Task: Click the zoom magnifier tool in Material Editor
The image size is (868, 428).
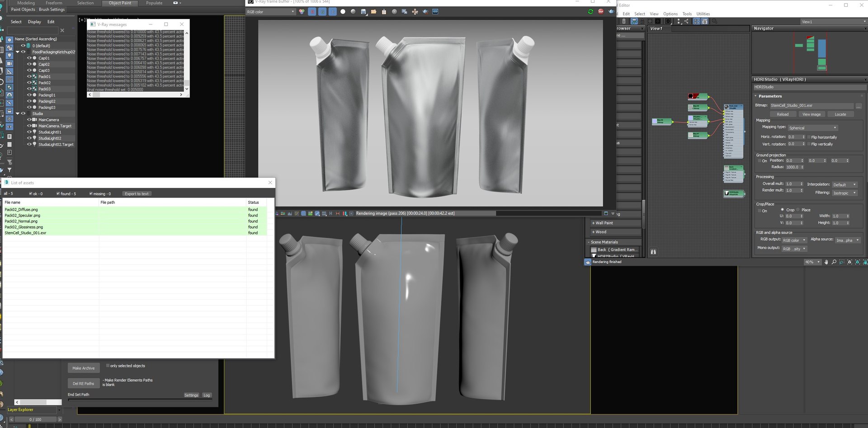Action: [834, 262]
